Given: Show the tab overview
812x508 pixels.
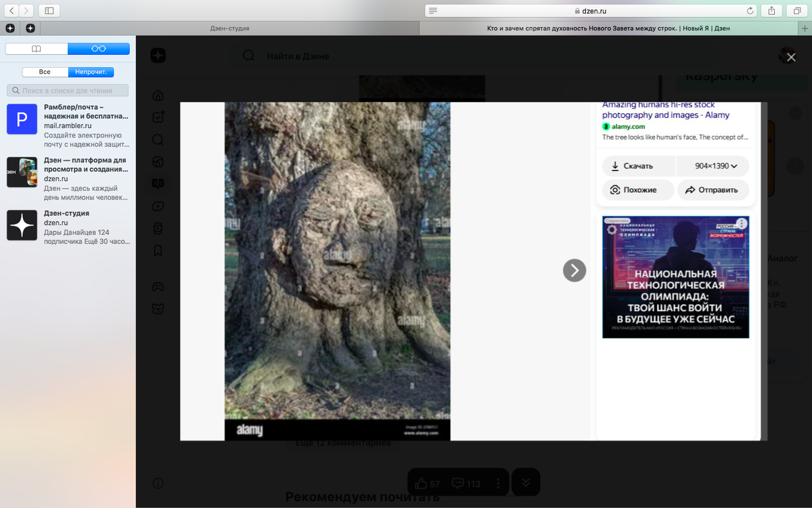Looking at the screenshot, I should (x=796, y=11).
